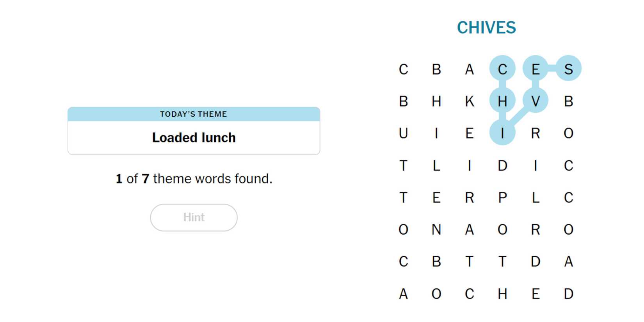Click the highlighted letter C in CHIVES path
Image resolution: width=644 pixels, height=322 pixels.
pos(502,69)
